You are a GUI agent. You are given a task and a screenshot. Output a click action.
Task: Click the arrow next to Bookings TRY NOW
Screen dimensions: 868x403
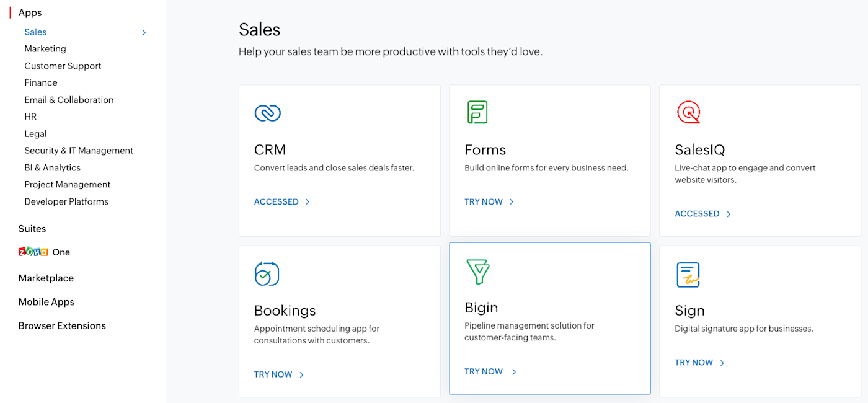(x=301, y=375)
